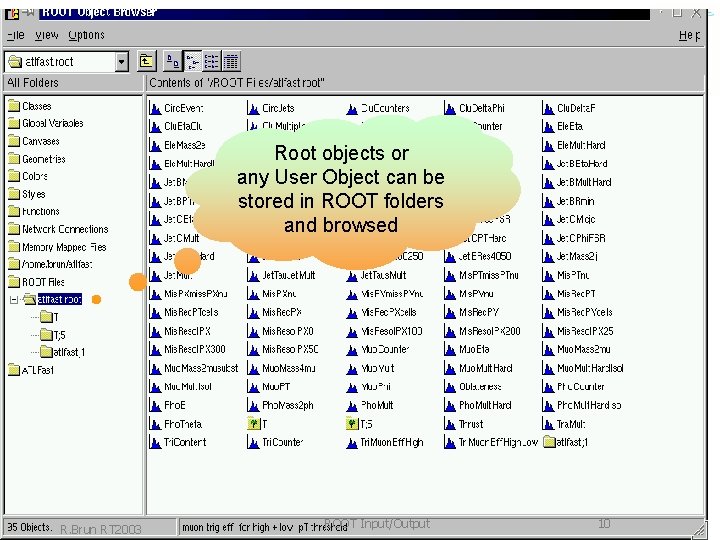Click the JetTauJetMult histogram icon

coord(253,276)
